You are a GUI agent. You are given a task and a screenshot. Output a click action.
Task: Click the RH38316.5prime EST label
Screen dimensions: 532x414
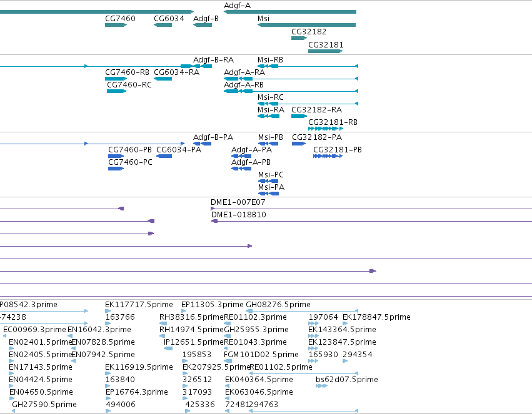coord(192,317)
